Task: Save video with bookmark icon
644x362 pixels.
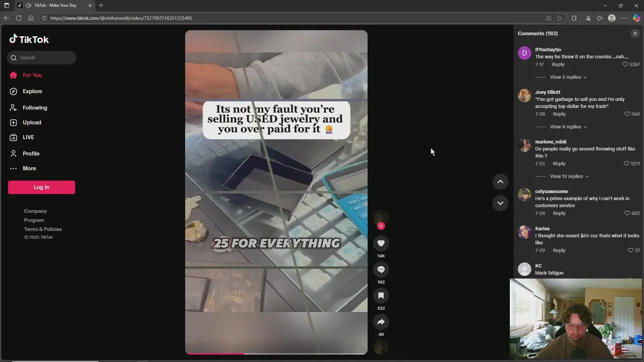Action: pos(381,296)
